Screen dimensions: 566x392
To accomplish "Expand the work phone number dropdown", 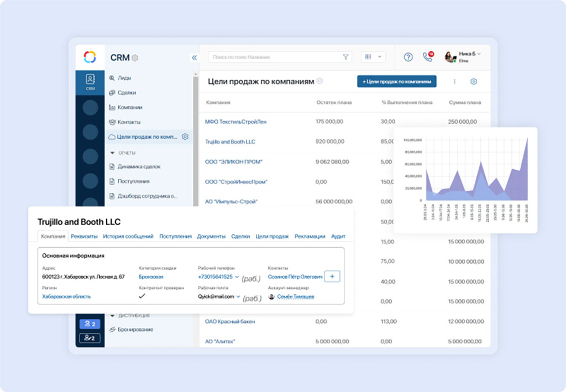I will [x=237, y=276].
